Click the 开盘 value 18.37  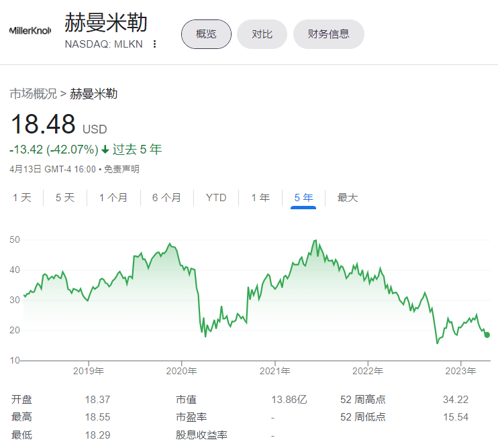click(97, 400)
